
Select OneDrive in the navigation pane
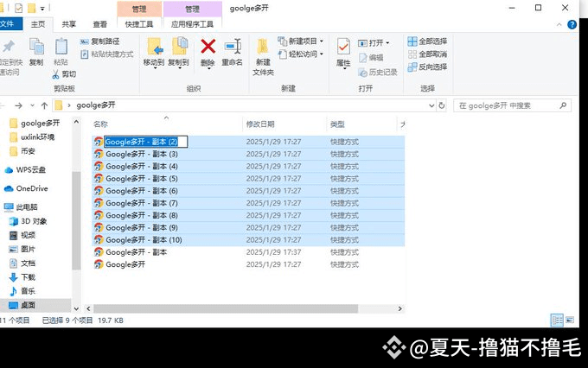(x=31, y=188)
